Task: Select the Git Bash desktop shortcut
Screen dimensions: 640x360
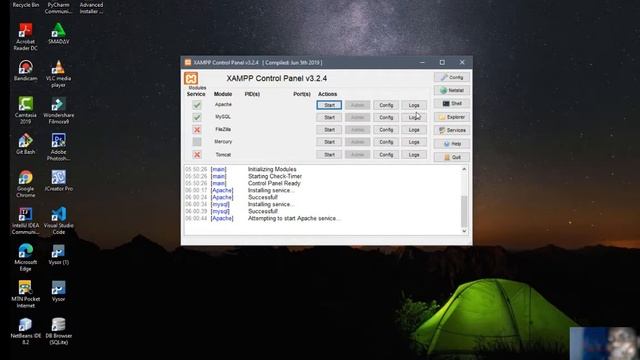Action: 25,144
